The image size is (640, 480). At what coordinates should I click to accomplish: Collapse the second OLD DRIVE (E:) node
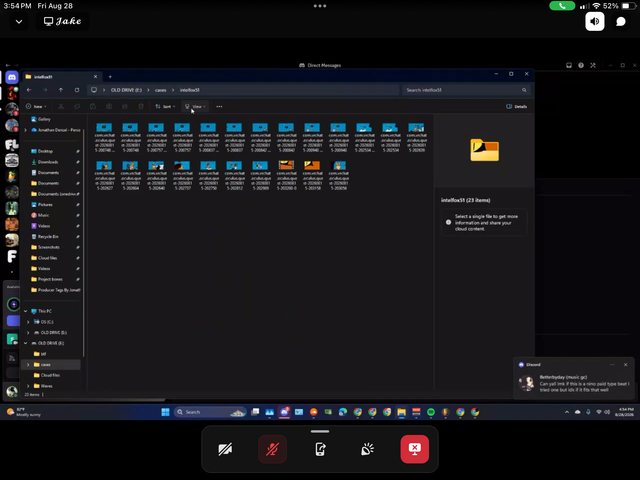[26, 343]
